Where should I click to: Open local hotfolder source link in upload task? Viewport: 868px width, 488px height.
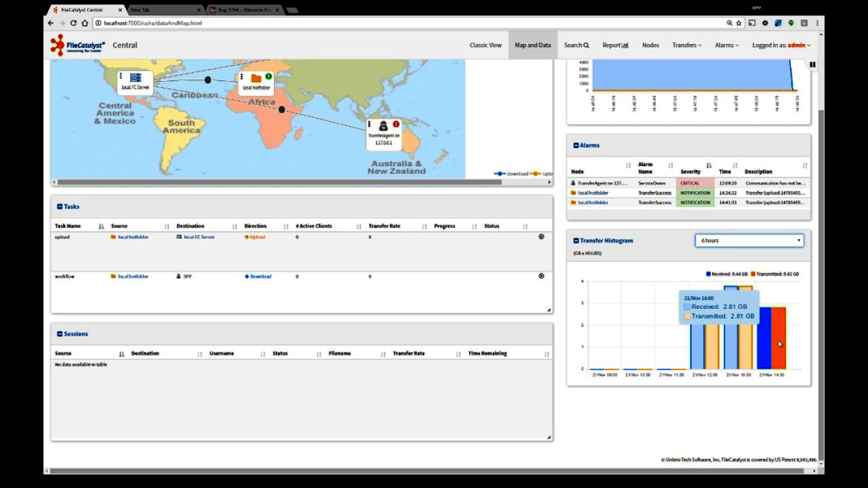[133, 237]
